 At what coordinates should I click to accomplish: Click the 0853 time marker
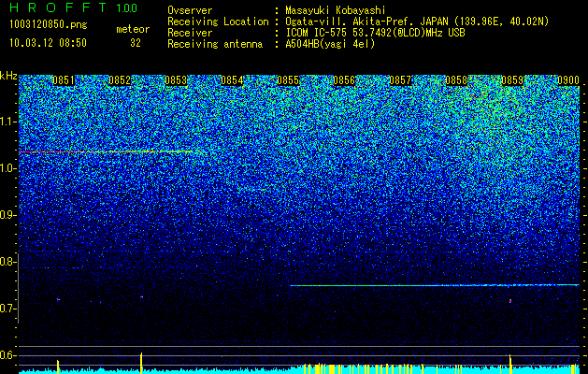[x=176, y=80]
